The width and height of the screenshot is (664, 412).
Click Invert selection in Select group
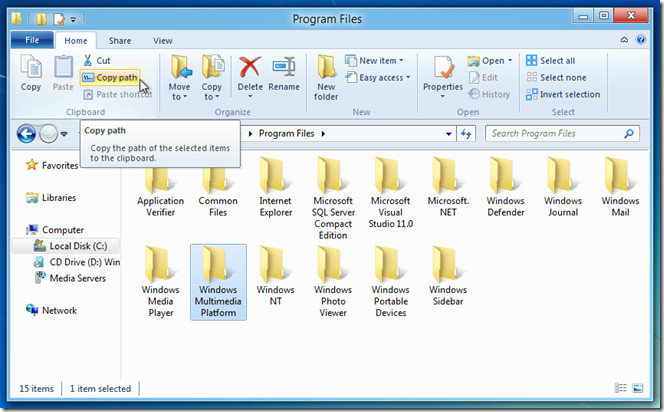point(563,94)
